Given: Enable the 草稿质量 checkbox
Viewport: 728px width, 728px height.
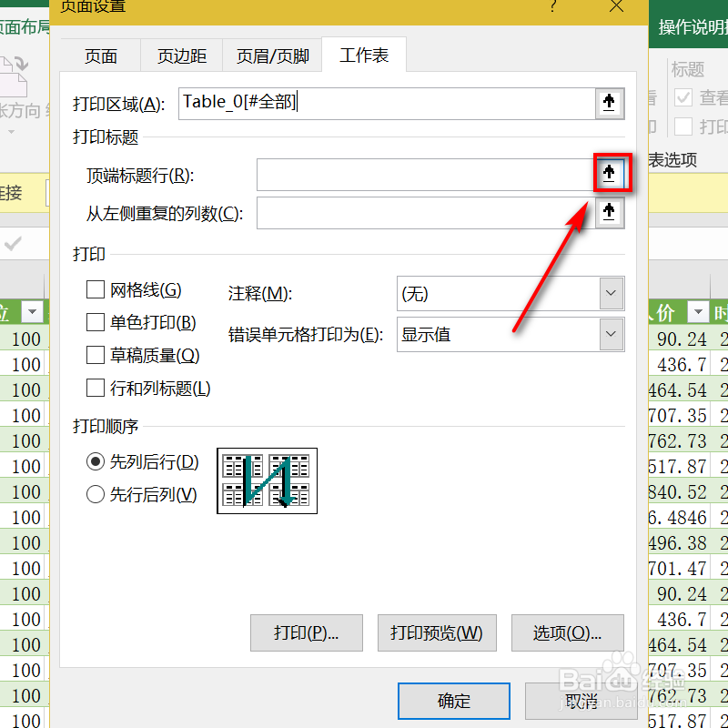Looking at the screenshot, I should point(95,354).
